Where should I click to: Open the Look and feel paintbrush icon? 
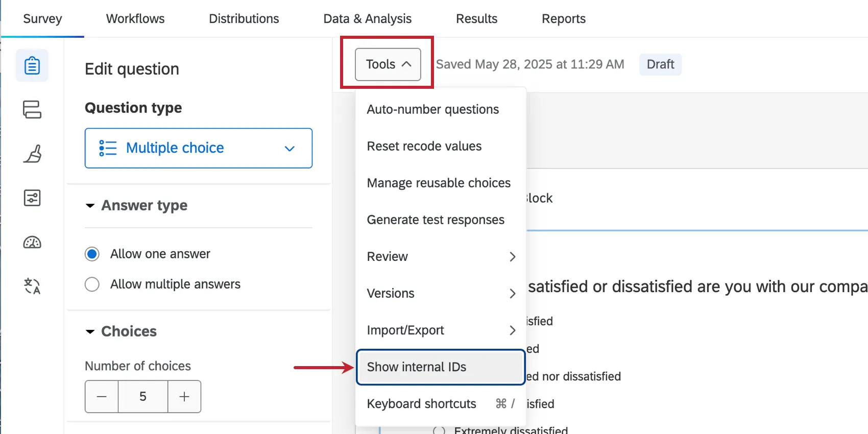[32, 154]
